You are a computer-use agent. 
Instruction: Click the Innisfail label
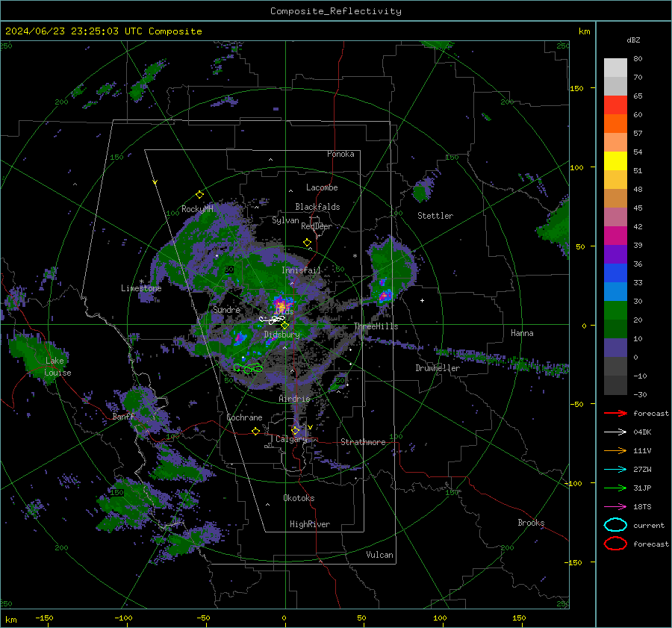301,270
